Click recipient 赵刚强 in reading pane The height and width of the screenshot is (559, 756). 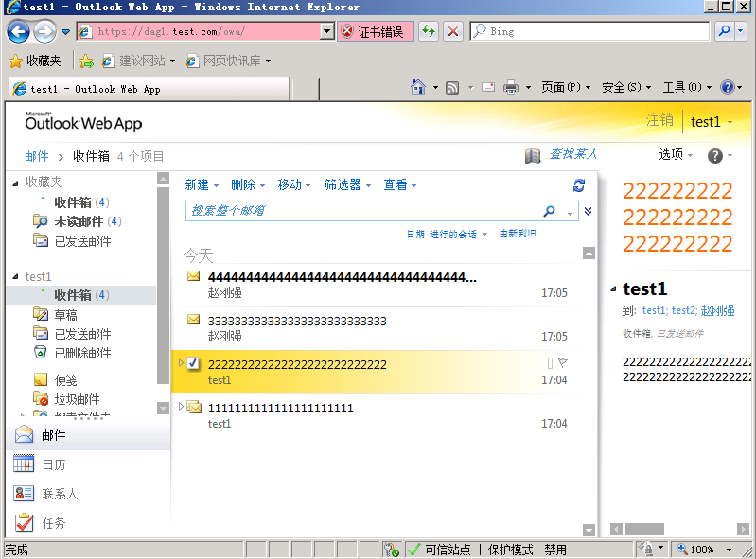(717, 311)
